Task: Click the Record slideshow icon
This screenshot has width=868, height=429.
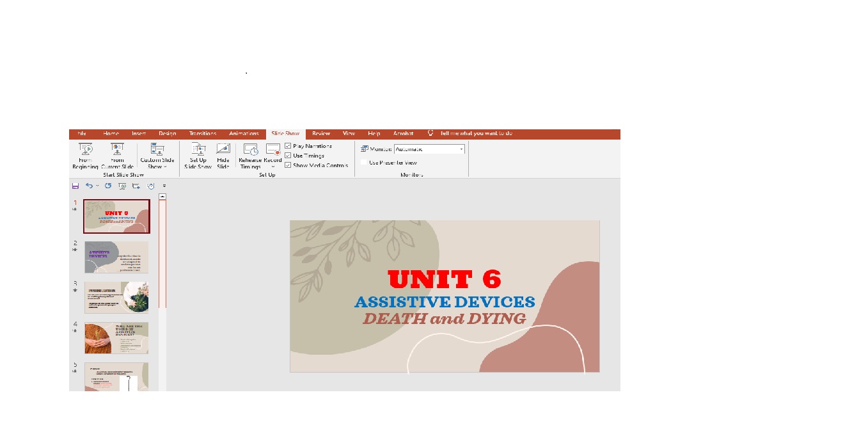Action: coord(273,150)
